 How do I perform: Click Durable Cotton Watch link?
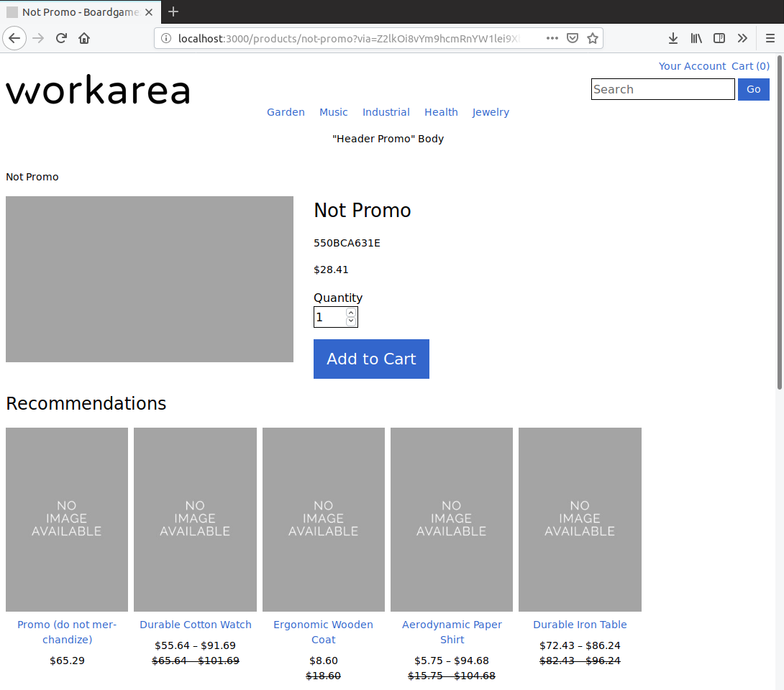[x=196, y=625]
